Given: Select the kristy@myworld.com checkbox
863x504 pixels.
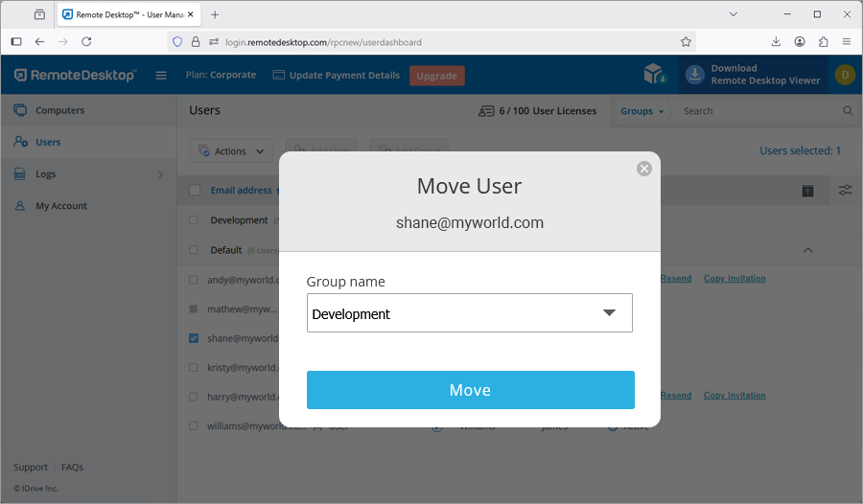Looking at the screenshot, I should click(x=194, y=367).
